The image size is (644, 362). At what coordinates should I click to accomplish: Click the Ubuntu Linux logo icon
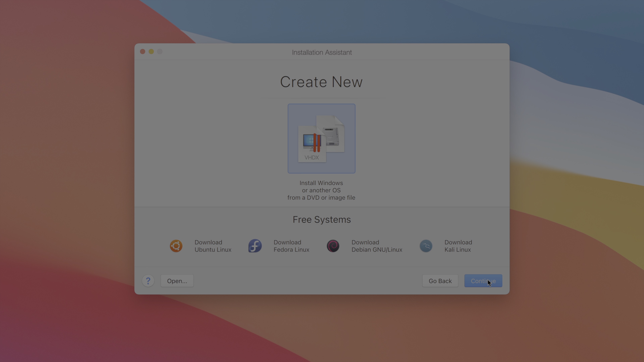point(176,246)
